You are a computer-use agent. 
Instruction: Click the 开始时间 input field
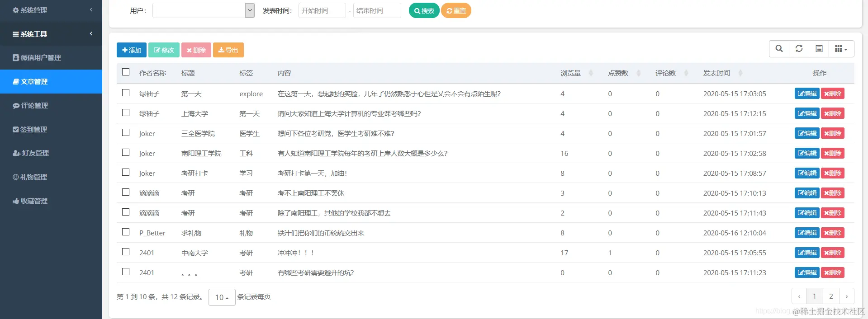pos(322,10)
